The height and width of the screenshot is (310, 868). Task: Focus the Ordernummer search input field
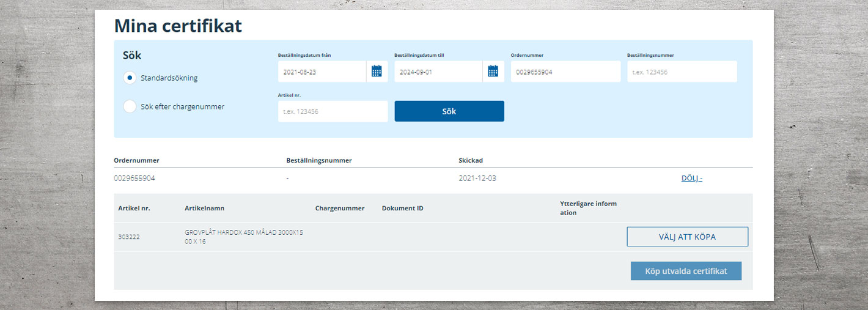click(565, 72)
